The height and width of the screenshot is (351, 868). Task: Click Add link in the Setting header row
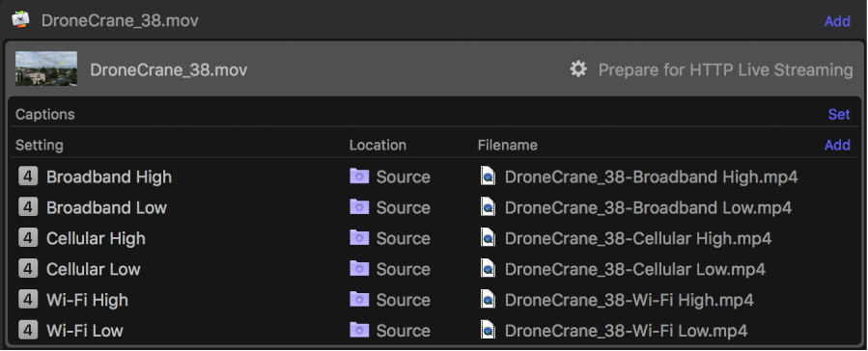pyautogui.click(x=837, y=145)
